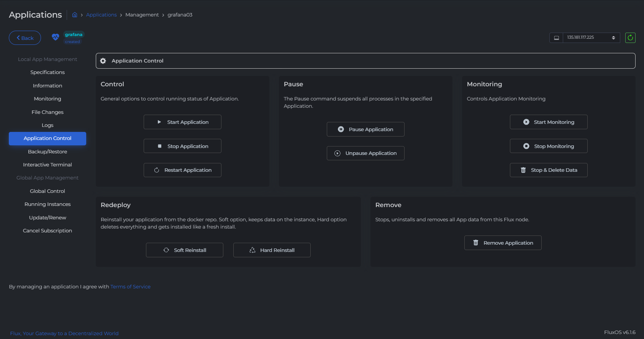Click the Applications breadcrumb link

[x=101, y=15]
